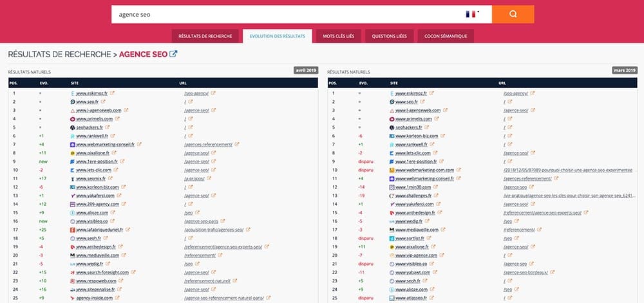644x303 pixels.
Task: Go to the Cocon sémantique tab
Action: 446,36
